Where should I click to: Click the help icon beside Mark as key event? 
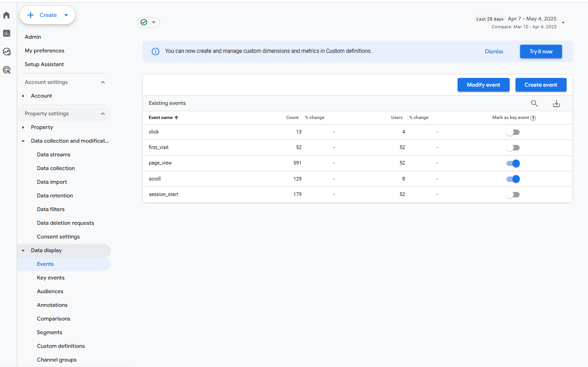(x=533, y=118)
